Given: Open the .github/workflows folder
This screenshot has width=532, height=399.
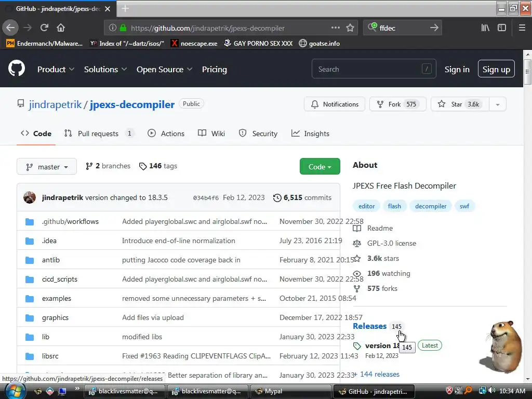Looking at the screenshot, I should [x=70, y=221].
